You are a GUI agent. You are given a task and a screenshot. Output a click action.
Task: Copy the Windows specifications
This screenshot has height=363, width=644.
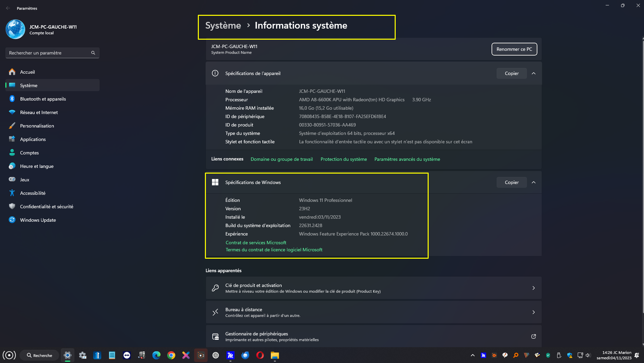(x=511, y=182)
